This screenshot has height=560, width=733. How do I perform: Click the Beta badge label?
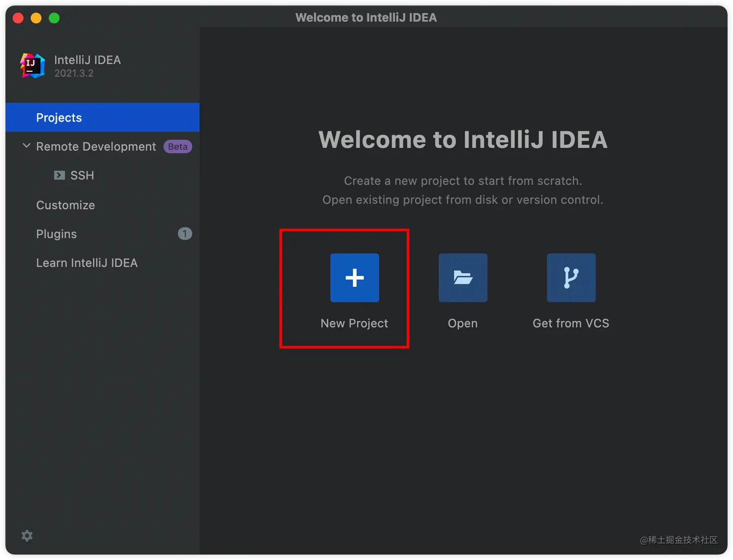(x=178, y=147)
